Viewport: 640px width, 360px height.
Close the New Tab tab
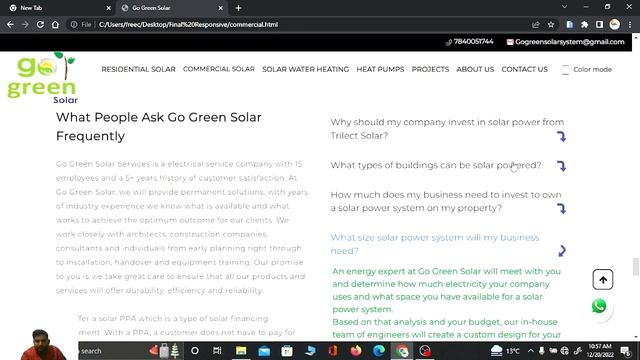tap(108, 8)
